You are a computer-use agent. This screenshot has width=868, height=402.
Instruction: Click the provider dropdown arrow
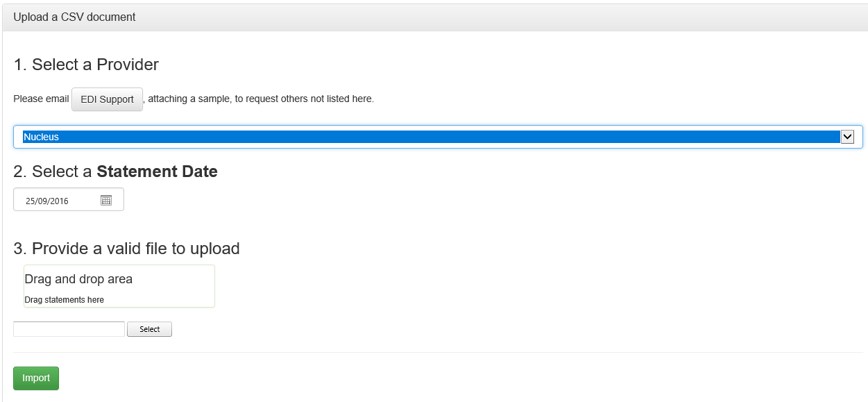pyautogui.click(x=846, y=137)
